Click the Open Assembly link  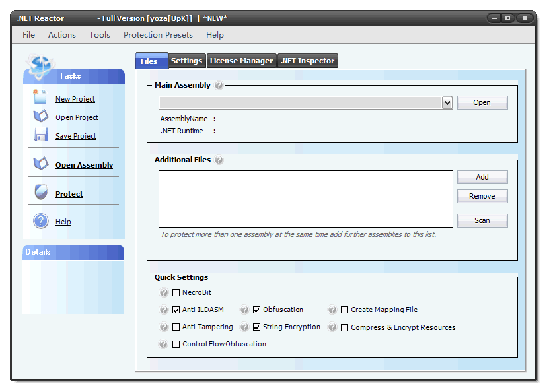pyautogui.click(x=84, y=165)
